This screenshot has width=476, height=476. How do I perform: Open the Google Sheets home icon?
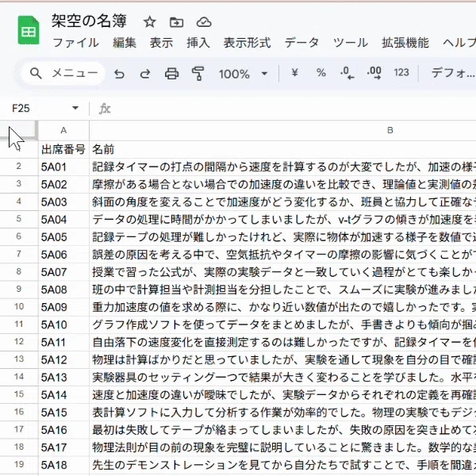(x=29, y=30)
